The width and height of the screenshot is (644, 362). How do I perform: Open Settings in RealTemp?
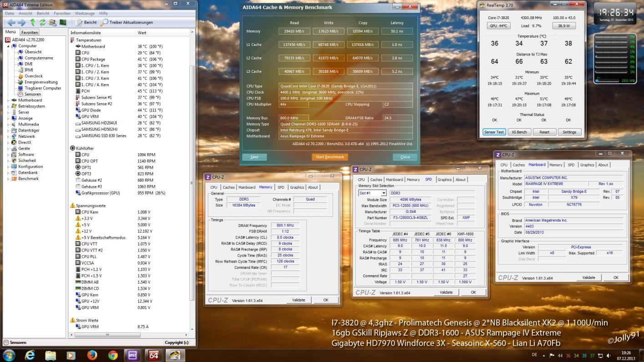pyautogui.click(x=569, y=132)
